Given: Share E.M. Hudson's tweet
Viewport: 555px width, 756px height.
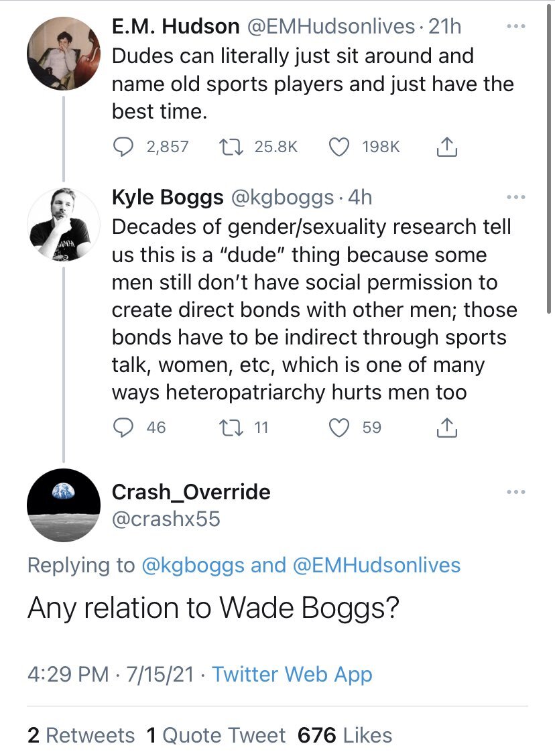Looking at the screenshot, I should coord(447,147).
